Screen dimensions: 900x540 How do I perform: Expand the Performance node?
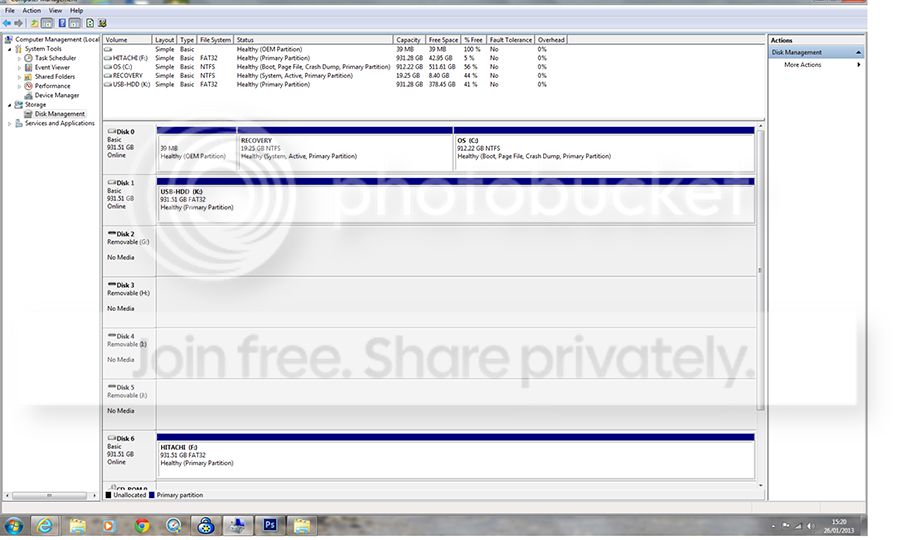(x=19, y=86)
